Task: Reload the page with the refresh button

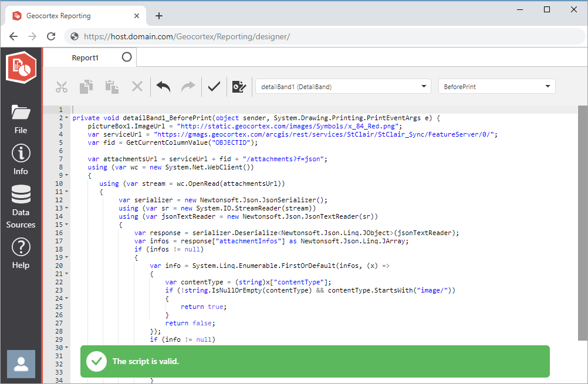Action: 51,36
